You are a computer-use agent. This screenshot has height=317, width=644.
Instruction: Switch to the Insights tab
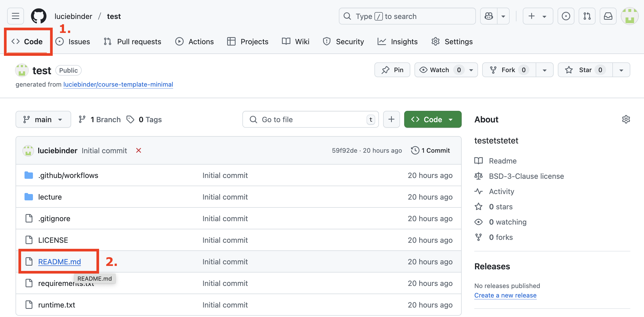pos(398,42)
